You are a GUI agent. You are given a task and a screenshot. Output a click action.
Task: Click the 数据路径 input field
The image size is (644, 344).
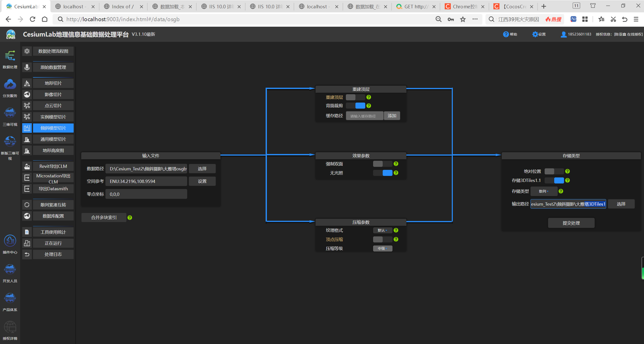coord(146,169)
